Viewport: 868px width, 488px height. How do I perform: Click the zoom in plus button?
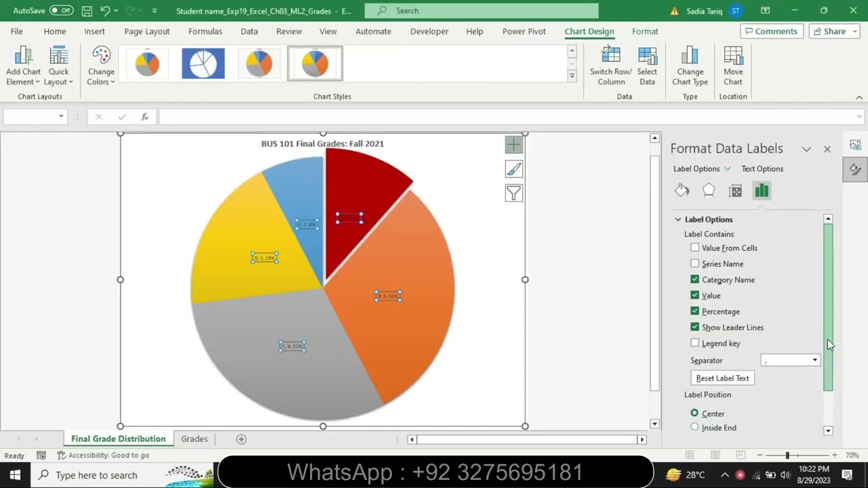[x=834, y=455]
